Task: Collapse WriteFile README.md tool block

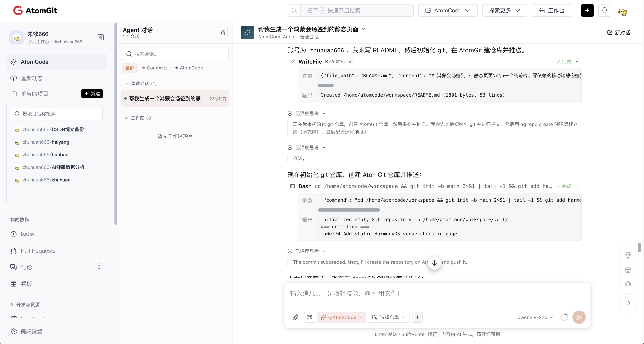Action: 577,62
